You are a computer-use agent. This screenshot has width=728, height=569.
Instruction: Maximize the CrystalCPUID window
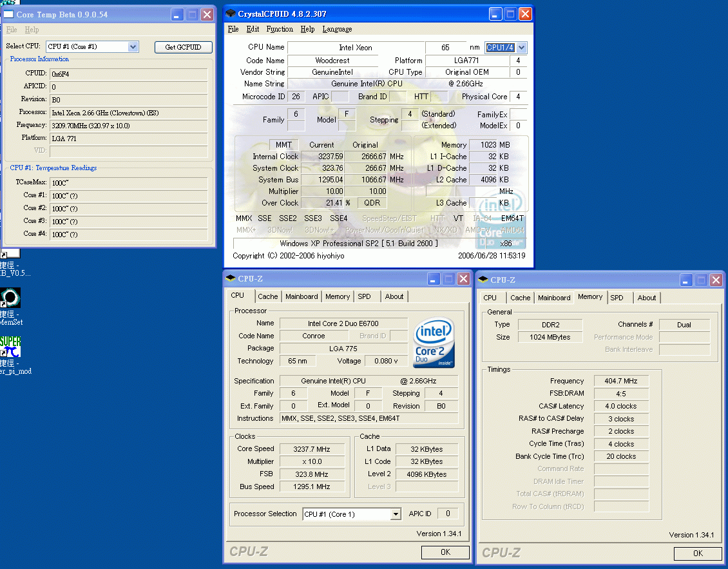point(510,14)
